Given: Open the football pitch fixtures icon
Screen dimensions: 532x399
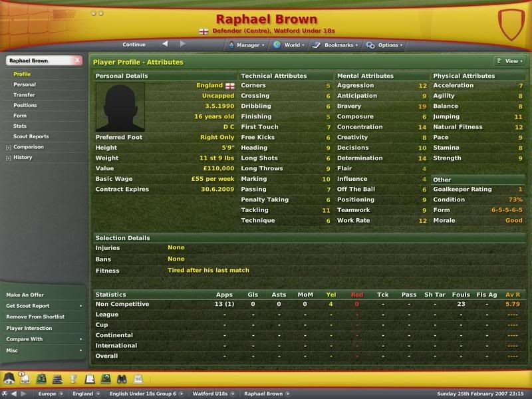Looking at the screenshot, I should tap(106, 378).
